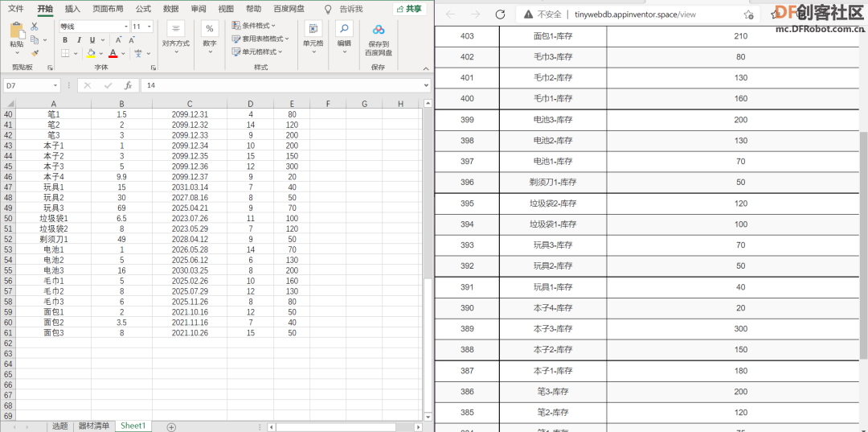Image resolution: width=868 pixels, height=432 pixels.
Task: Click Excel horizontal scrollbar right arrow
Action: pos(418,427)
